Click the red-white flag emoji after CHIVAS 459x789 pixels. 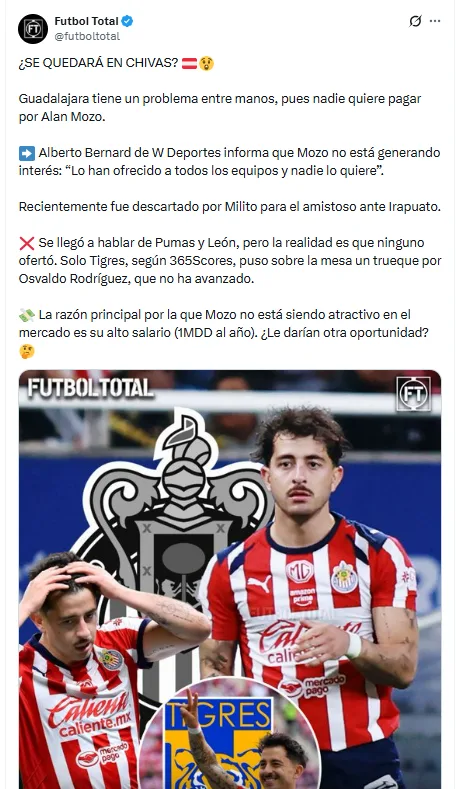(x=189, y=63)
